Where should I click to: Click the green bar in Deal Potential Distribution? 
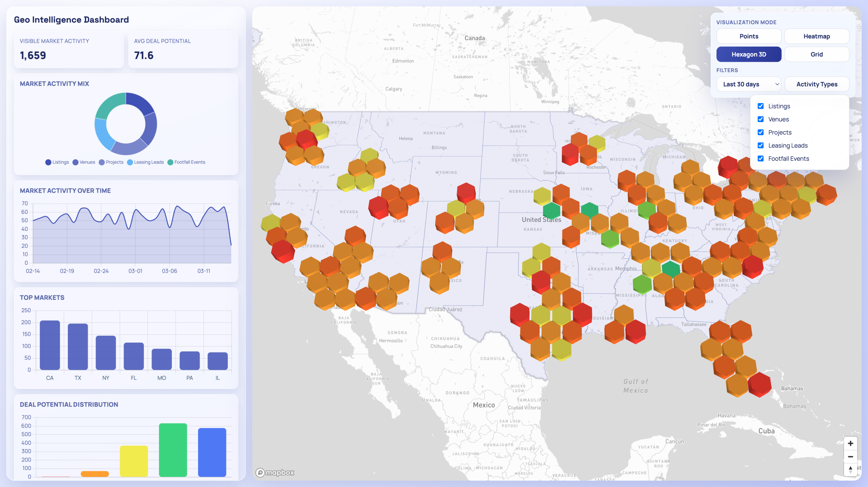173,449
